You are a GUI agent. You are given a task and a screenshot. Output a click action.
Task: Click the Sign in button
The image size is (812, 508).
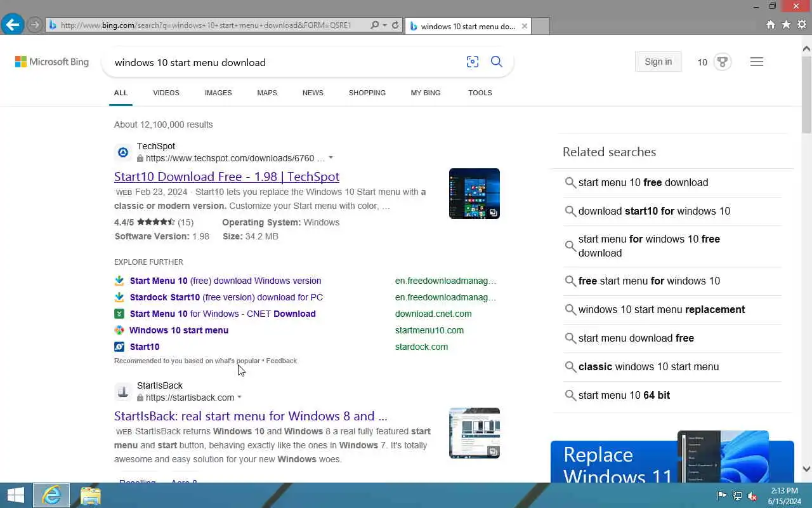pyautogui.click(x=658, y=62)
